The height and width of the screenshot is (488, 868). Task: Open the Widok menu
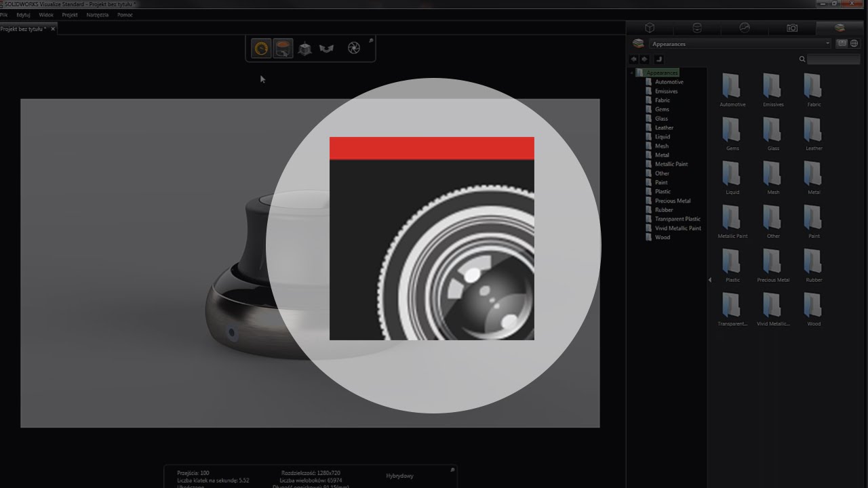[46, 14]
